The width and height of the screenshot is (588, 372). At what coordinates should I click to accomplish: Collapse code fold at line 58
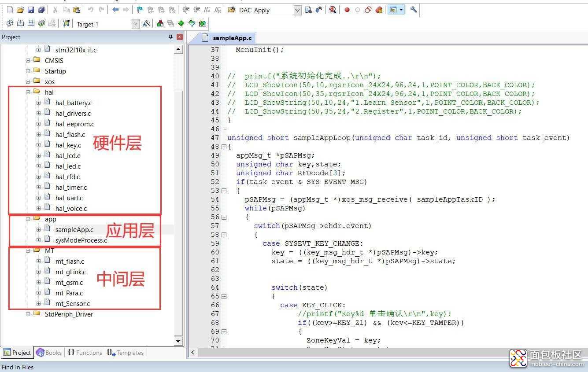(x=224, y=235)
